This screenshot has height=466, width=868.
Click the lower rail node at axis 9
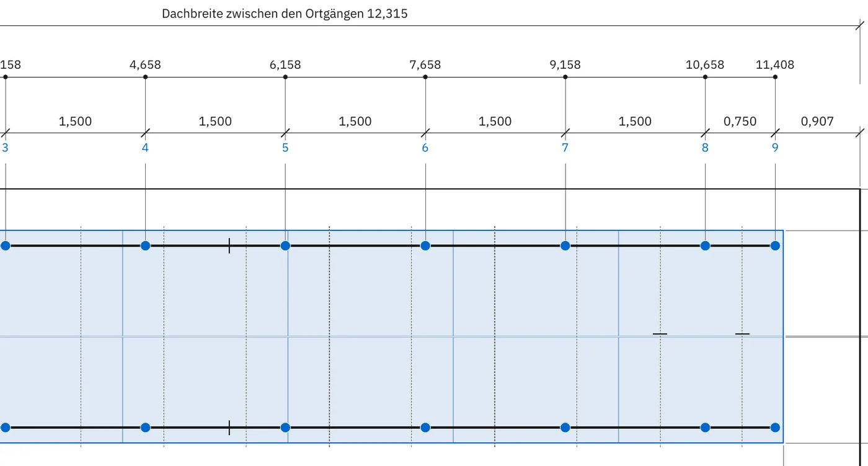(775, 428)
